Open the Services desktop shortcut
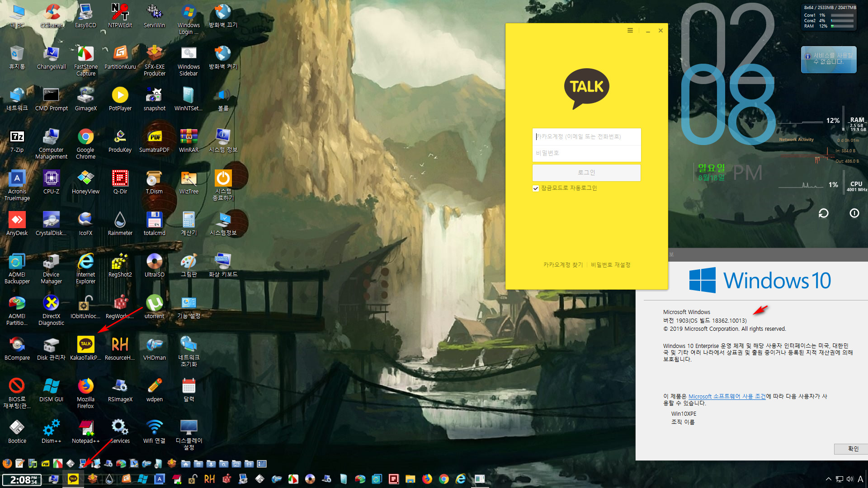This screenshot has height=488, width=868. (120, 432)
